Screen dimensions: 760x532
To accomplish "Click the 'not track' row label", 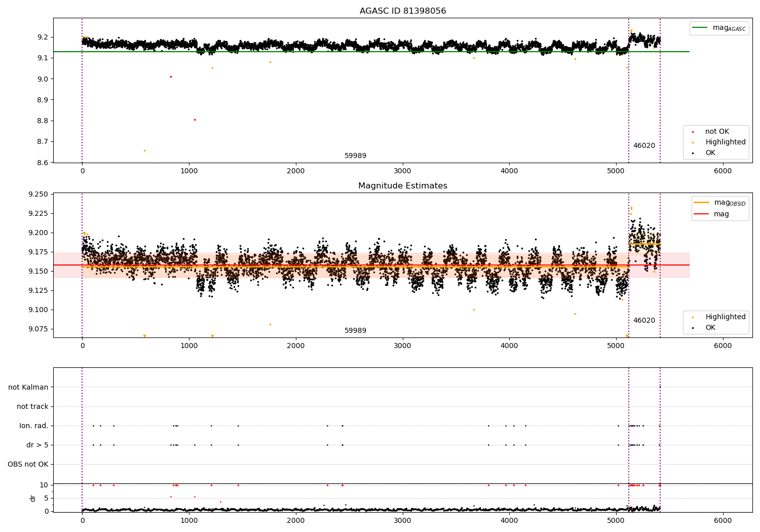I will (32, 407).
